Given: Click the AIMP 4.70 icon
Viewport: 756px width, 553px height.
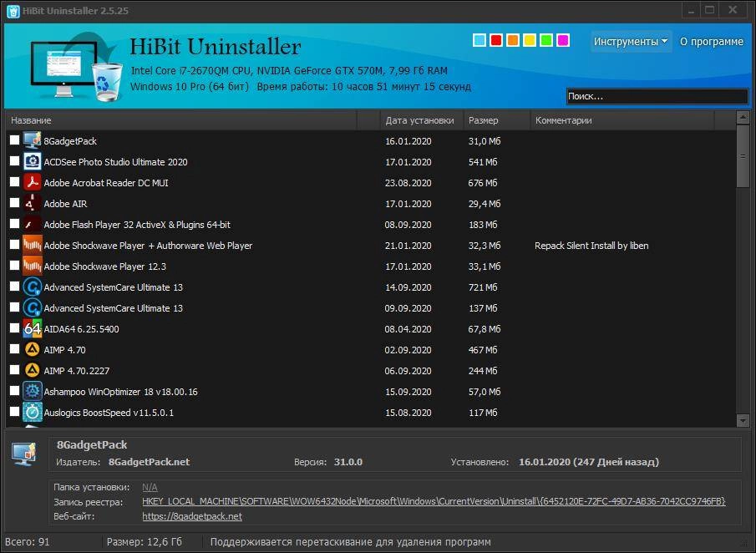Looking at the screenshot, I should tap(33, 349).
